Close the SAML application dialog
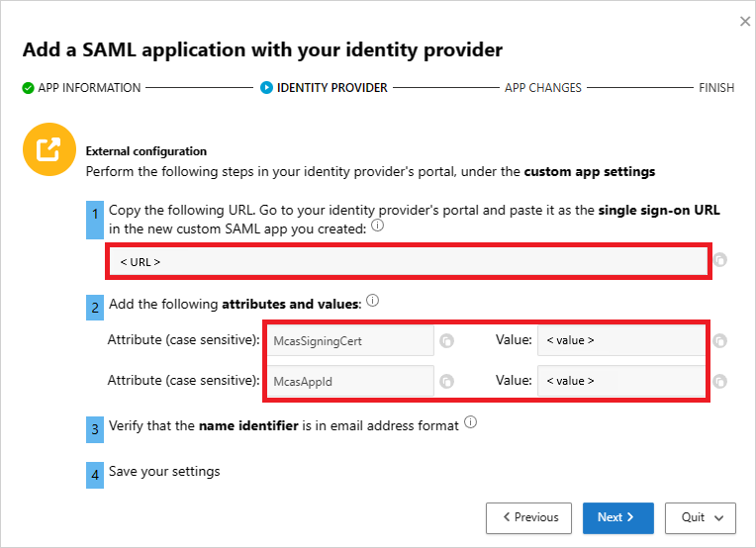The image size is (756, 548). click(x=745, y=21)
